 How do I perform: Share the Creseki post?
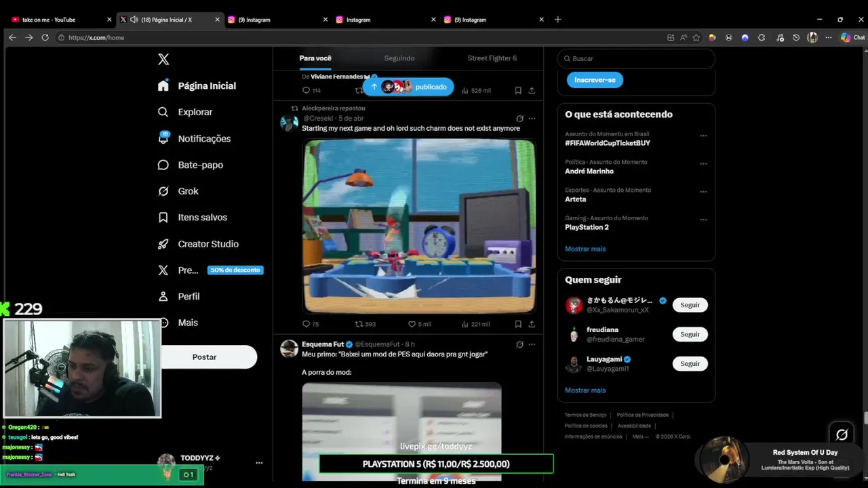532,324
